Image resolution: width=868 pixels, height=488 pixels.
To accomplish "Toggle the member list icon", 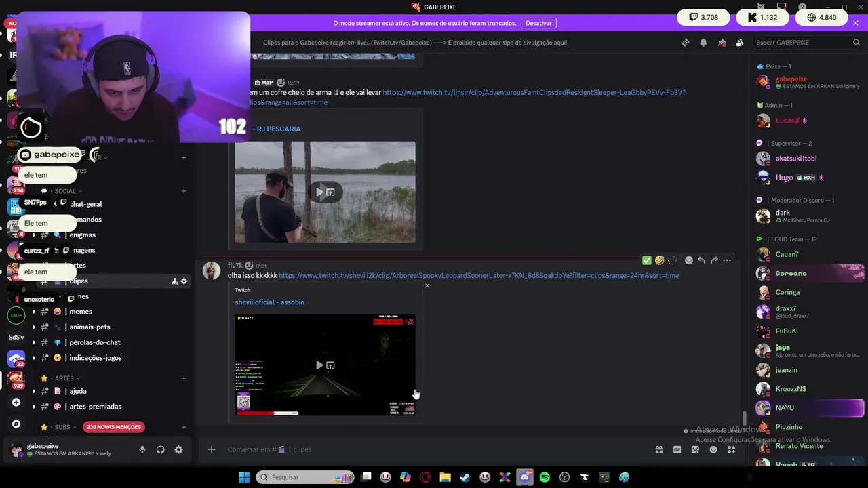I will point(739,42).
